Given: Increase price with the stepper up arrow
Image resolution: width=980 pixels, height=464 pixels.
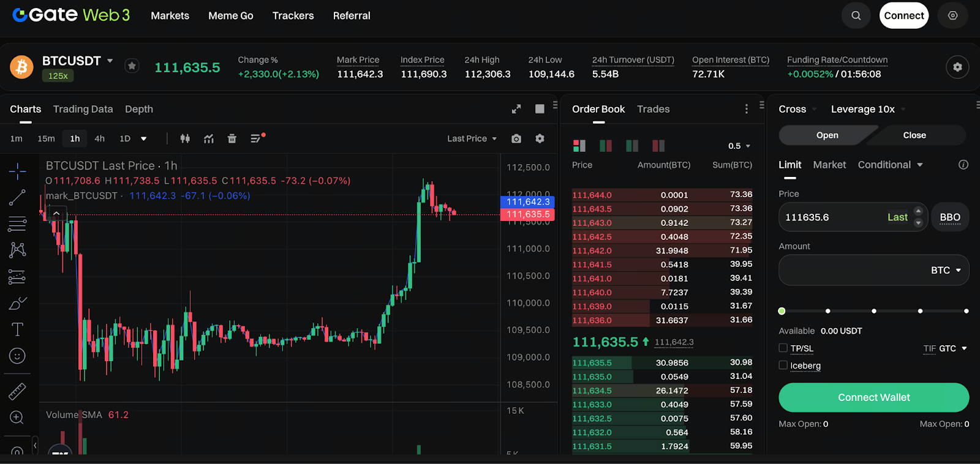Looking at the screenshot, I should [x=918, y=211].
